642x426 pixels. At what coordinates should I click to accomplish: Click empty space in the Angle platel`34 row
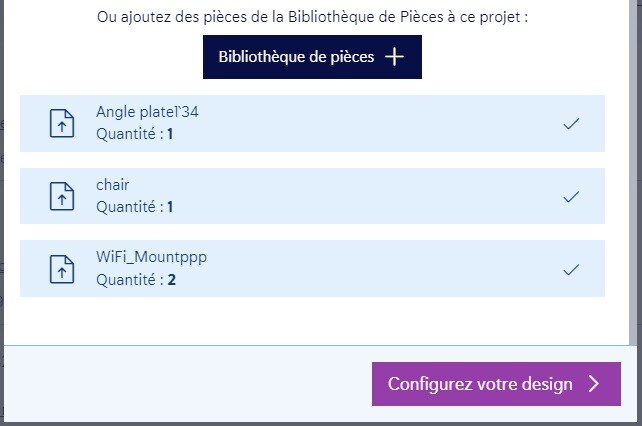click(x=380, y=124)
